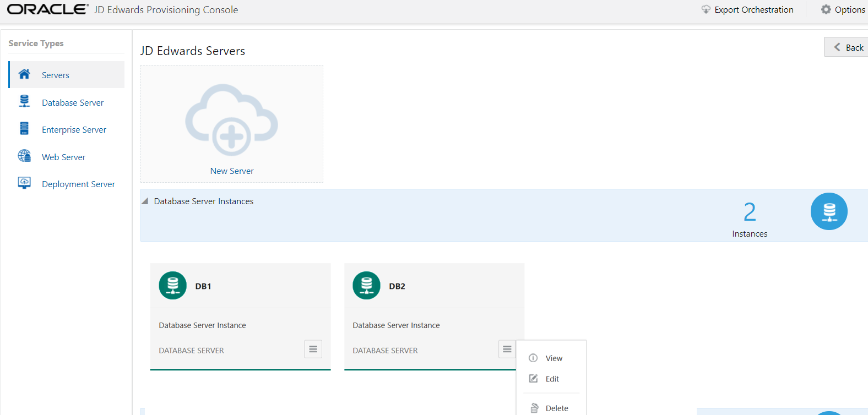Click the View info icon in menu
Viewport: 868px width, 415px height.
[533, 358]
